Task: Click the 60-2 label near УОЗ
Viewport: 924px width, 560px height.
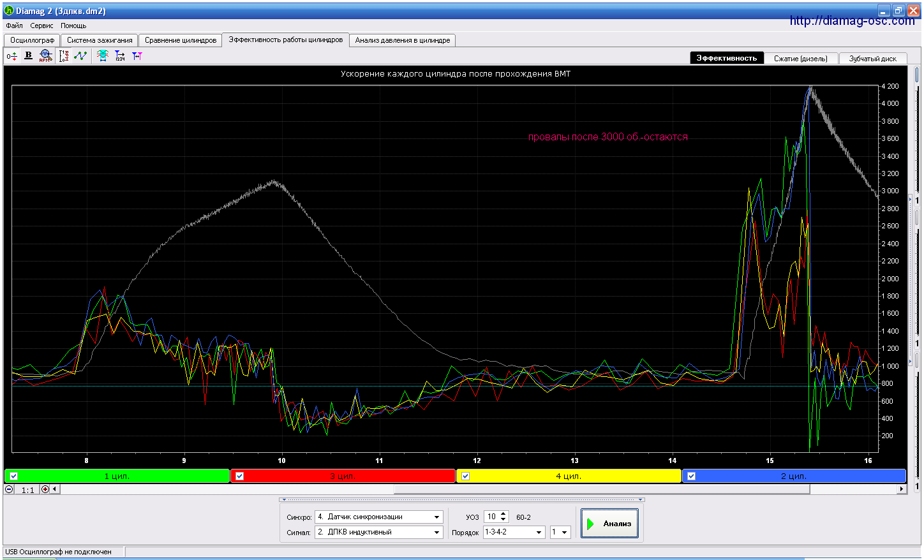Action: (x=523, y=517)
